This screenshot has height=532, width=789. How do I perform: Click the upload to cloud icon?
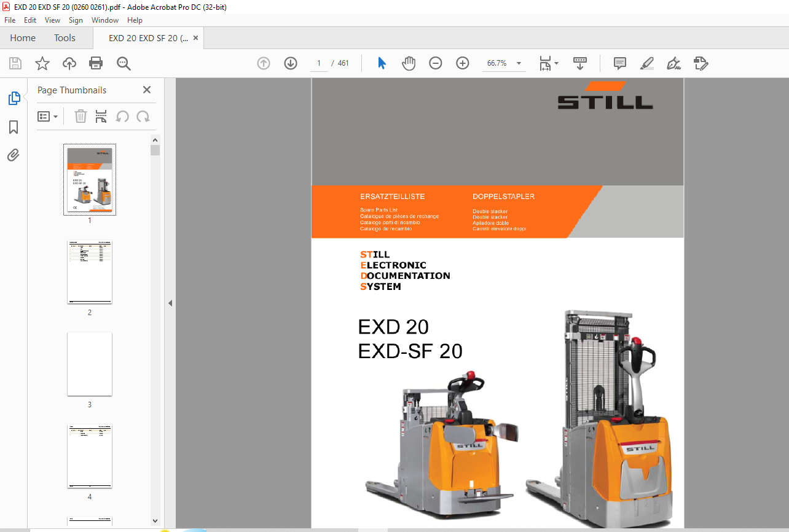[69, 63]
